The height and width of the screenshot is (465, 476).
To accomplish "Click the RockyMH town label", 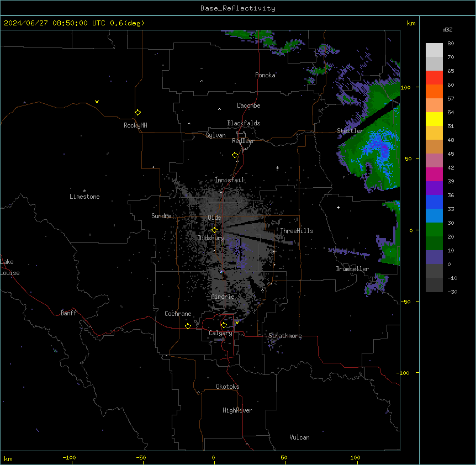I will coord(135,125).
